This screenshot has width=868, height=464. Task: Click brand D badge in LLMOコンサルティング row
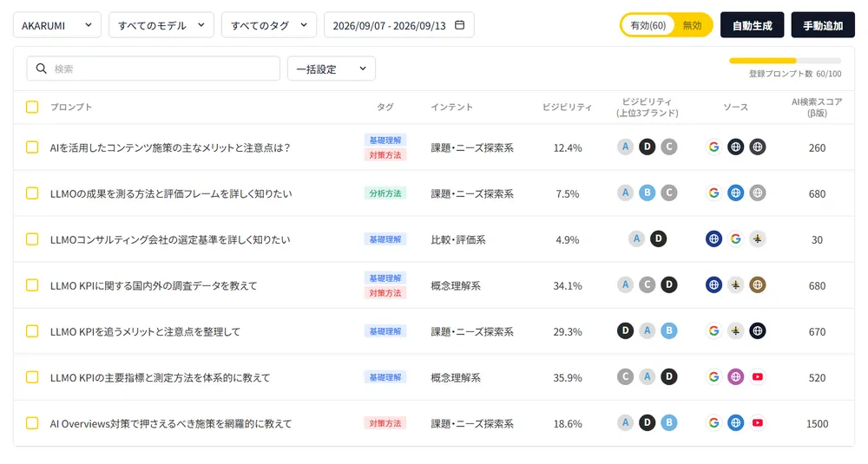(658, 239)
